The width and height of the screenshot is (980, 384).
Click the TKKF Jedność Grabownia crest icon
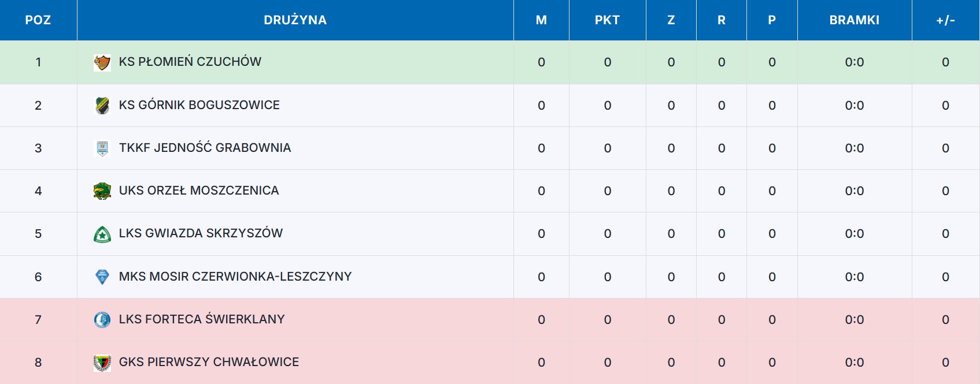pyautogui.click(x=102, y=148)
